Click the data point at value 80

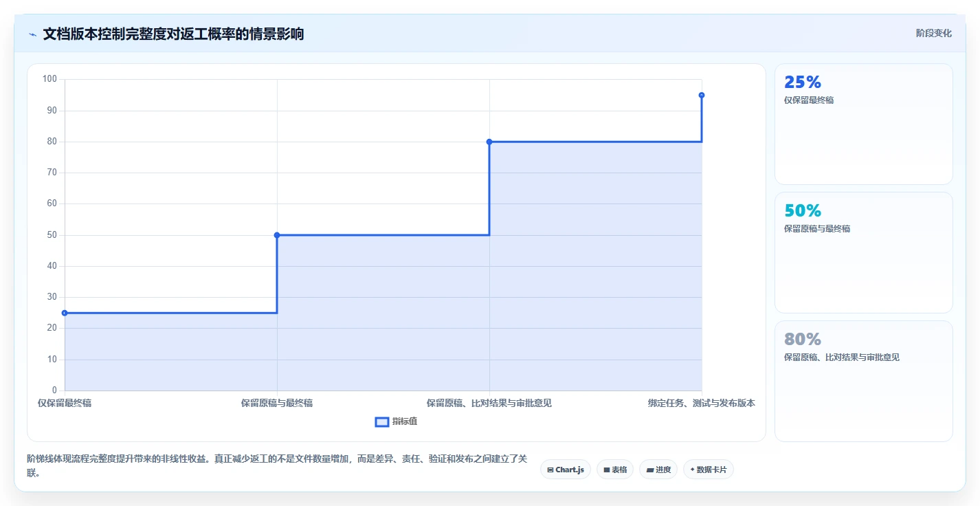tap(489, 142)
